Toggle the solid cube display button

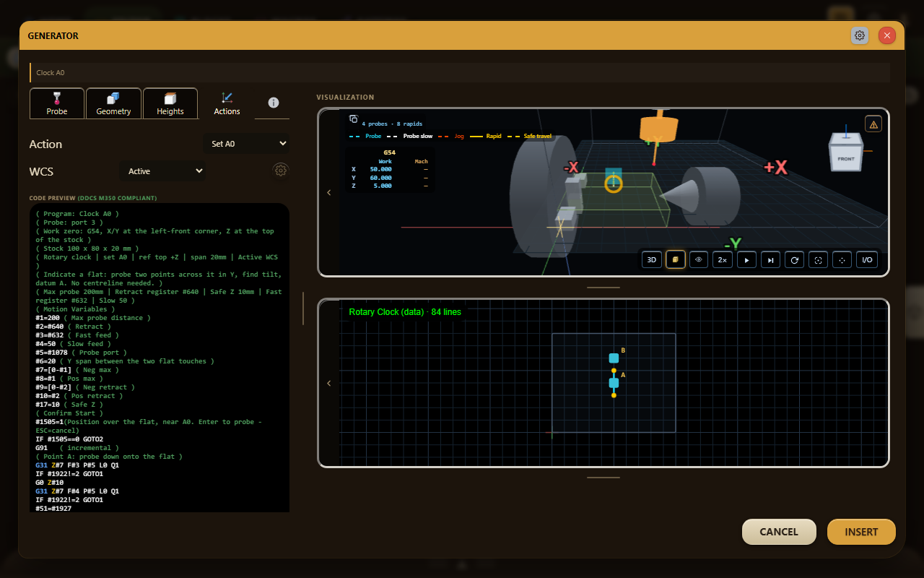pos(676,259)
